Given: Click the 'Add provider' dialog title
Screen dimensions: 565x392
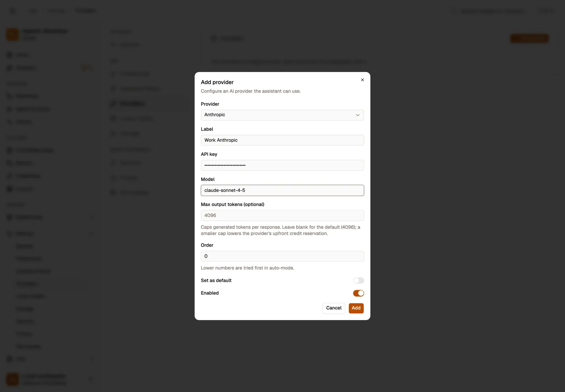Looking at the screenshot, I should pos(217,82).
